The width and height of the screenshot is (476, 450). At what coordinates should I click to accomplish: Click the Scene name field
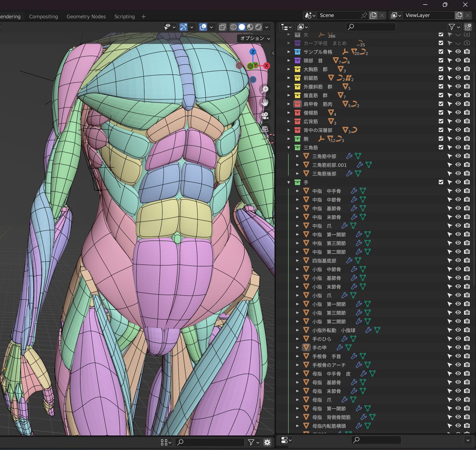pyautogui.click(x=338, y=15)
